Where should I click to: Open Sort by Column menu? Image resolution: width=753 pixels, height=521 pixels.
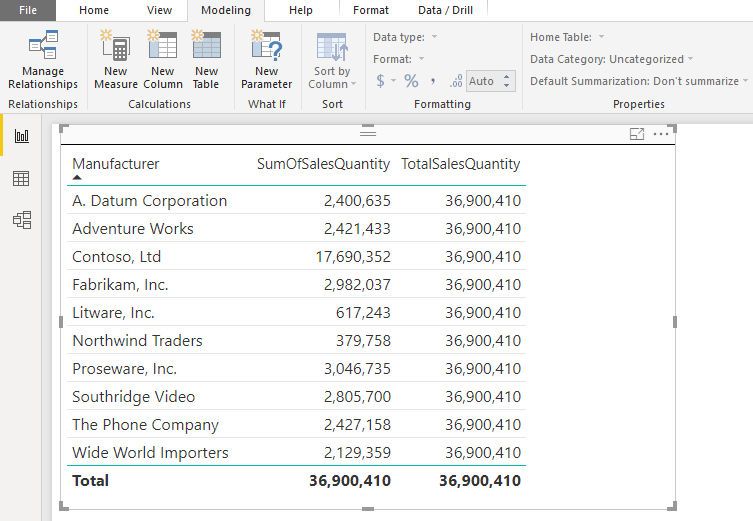(x=332, y=61)
